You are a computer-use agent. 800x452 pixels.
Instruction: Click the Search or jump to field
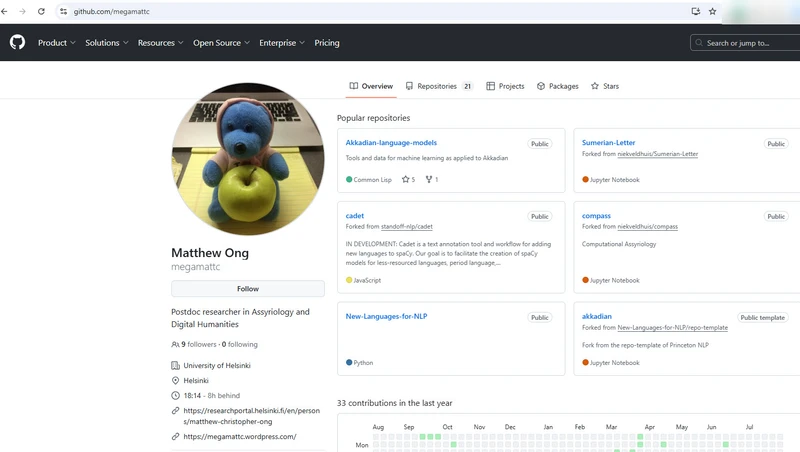click(x=745, y=43)
